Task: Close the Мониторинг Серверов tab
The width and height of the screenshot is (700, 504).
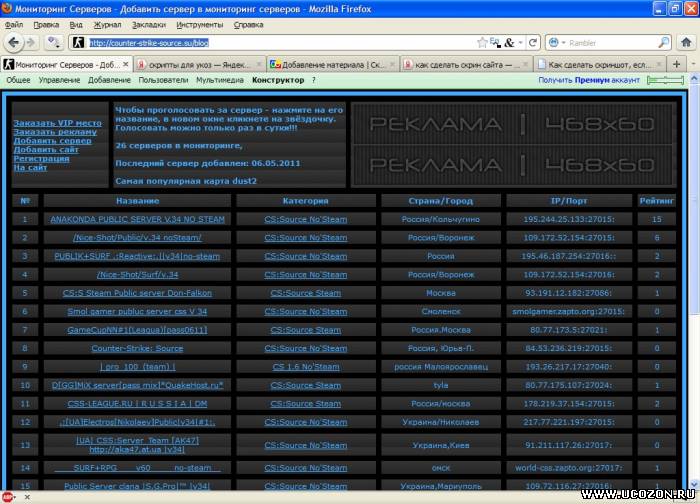Action: click(126, 64)
